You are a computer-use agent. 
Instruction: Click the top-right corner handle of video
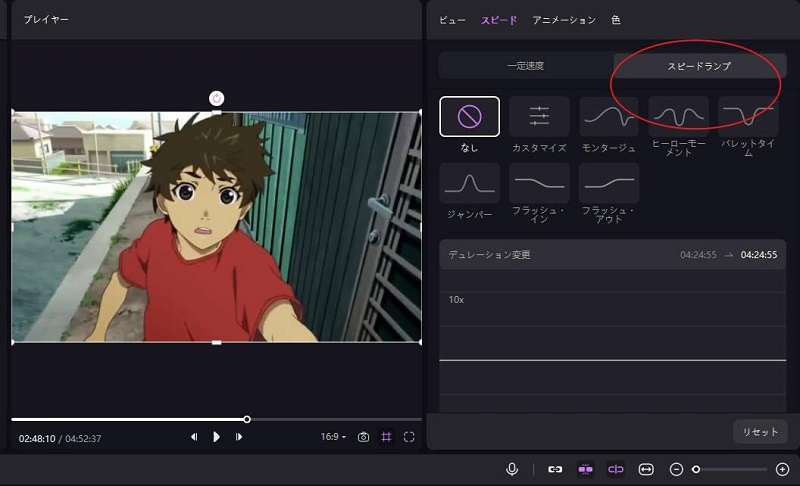pos(420,112)
